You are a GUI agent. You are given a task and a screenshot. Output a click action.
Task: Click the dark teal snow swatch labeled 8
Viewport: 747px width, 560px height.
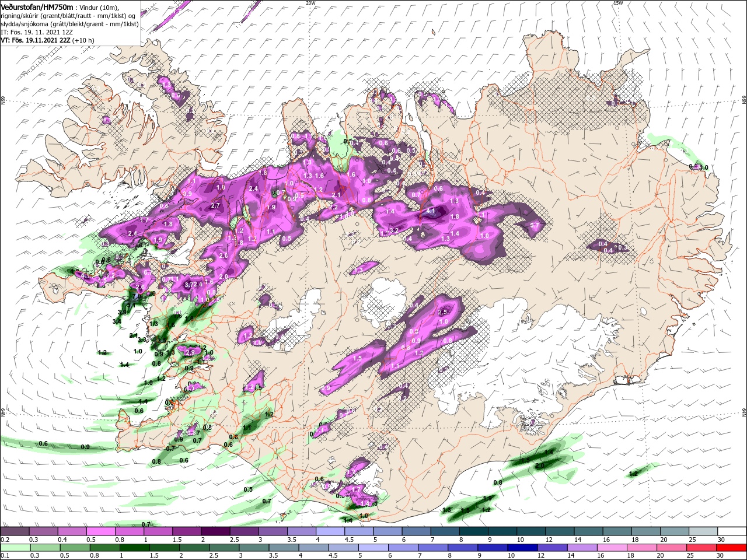[473, 531]
